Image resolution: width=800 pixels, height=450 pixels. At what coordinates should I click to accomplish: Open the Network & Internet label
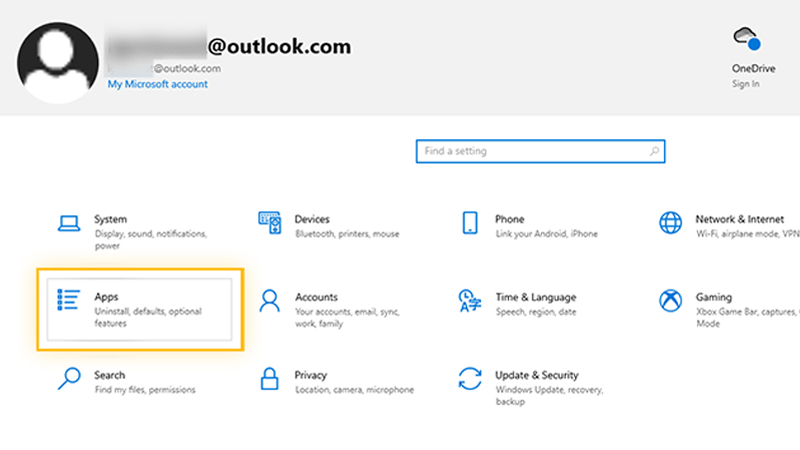(x=739, y=219)
